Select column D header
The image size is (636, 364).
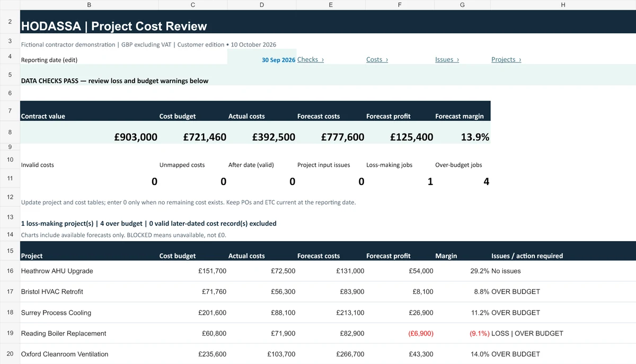coord(261,5)
